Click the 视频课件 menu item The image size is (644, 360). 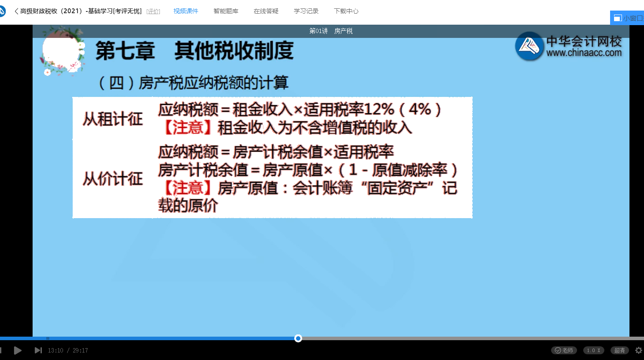coord(186,11)
